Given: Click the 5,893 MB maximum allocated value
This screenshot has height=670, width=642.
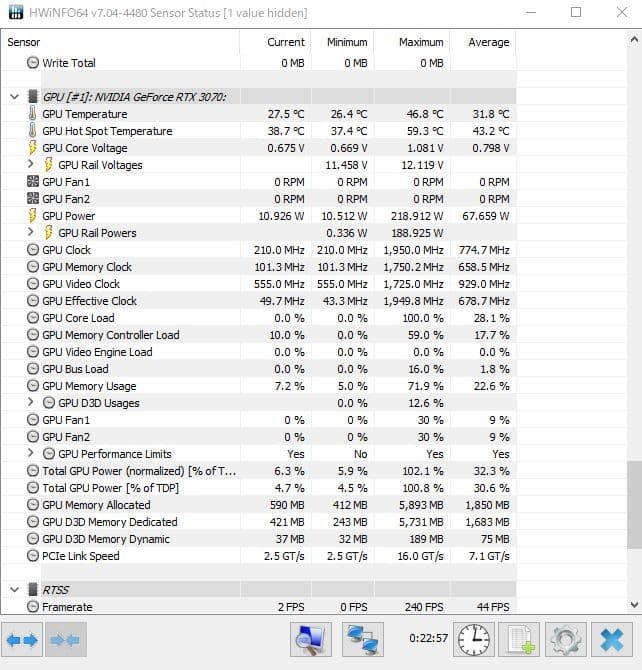Looking at the screenshot, I should 421,505.
